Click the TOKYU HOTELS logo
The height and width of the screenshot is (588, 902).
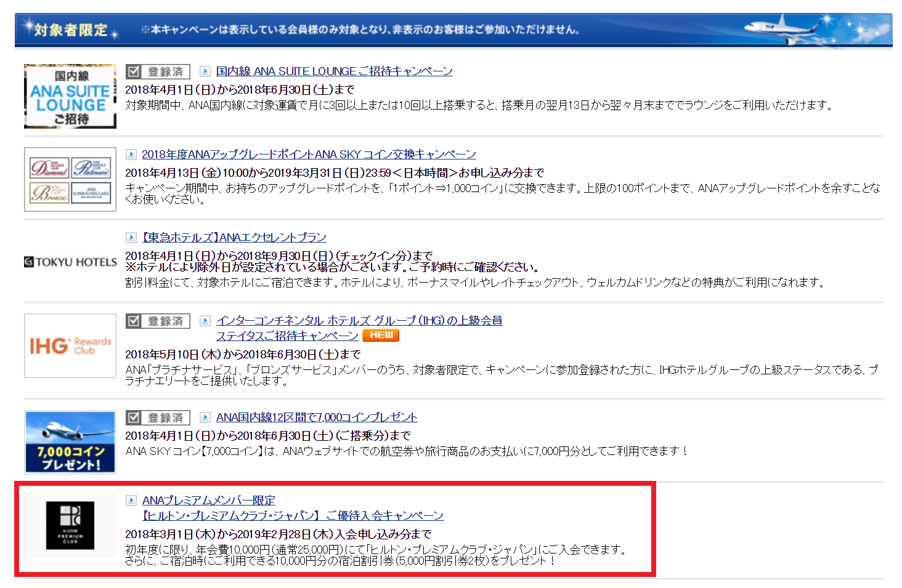pos(70,262)
